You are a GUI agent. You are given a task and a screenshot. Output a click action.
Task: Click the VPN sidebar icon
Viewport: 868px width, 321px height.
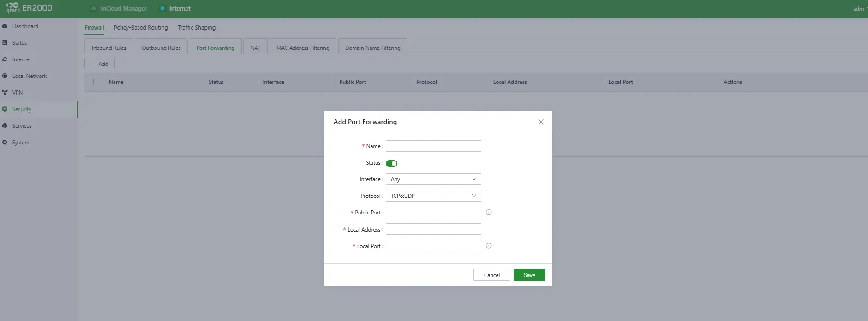click(x=5, y=93)
